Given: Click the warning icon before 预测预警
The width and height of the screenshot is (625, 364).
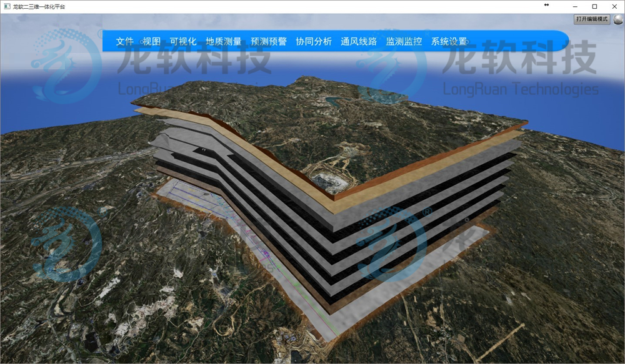Looking at the screenshot, I should pos(246,40).
